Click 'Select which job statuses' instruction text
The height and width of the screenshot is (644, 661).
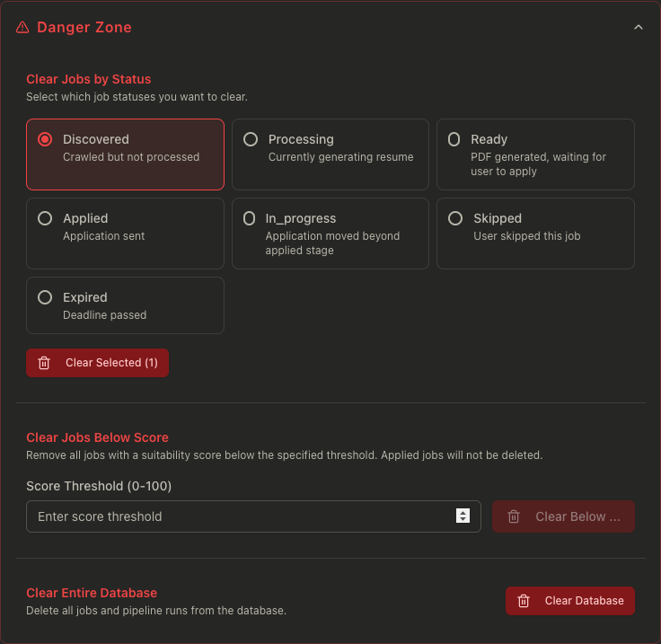tap(137, 97)
